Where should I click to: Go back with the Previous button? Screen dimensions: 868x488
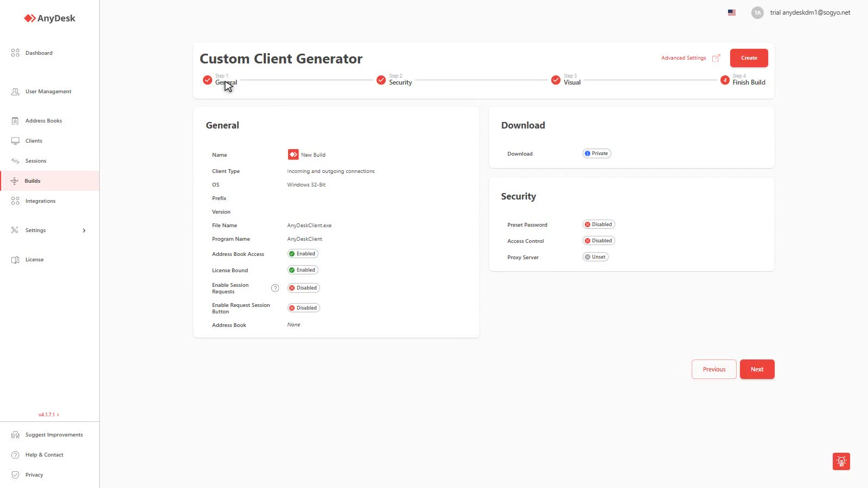click(714, 369)
